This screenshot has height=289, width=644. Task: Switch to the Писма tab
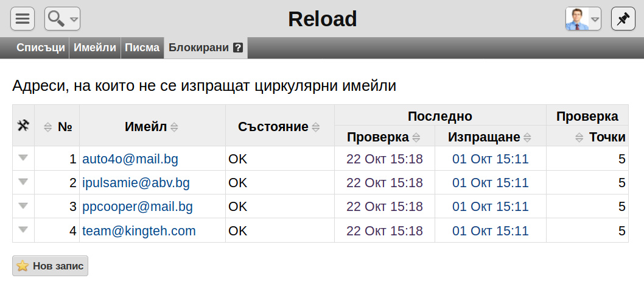click(142, 48)
